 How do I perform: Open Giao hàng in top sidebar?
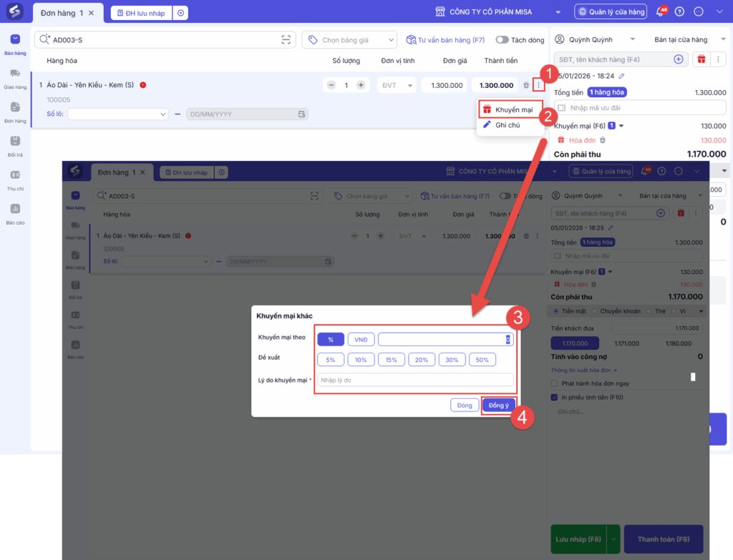(x=15, y=79)
